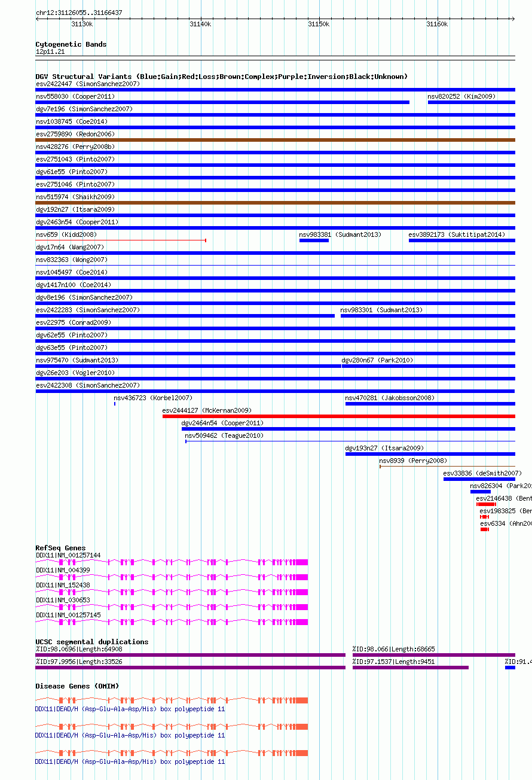Screen dimensions: 532x780
Task: Select the RefSeq Genes track title
Action: 60,548
